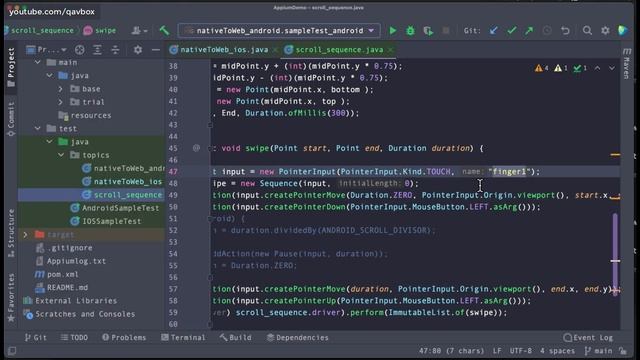Open the Problems tool window

click(x=124, y=338)
